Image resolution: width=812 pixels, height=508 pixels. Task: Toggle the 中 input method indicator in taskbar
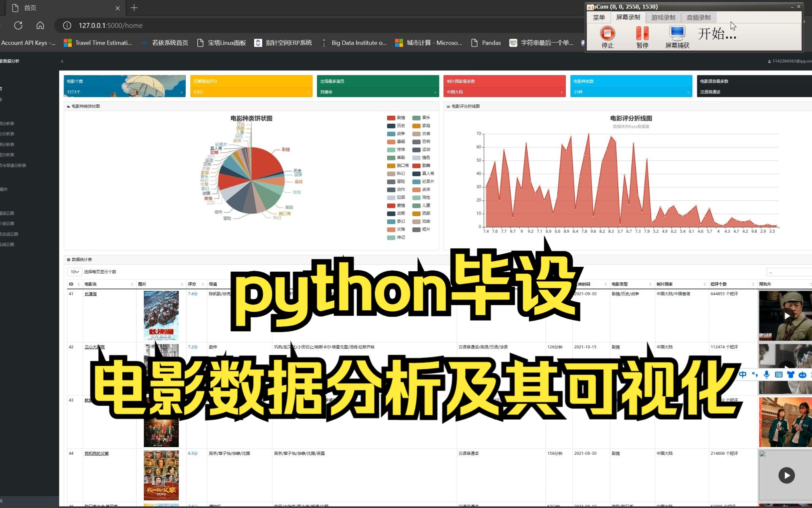(x=742, y=375)
